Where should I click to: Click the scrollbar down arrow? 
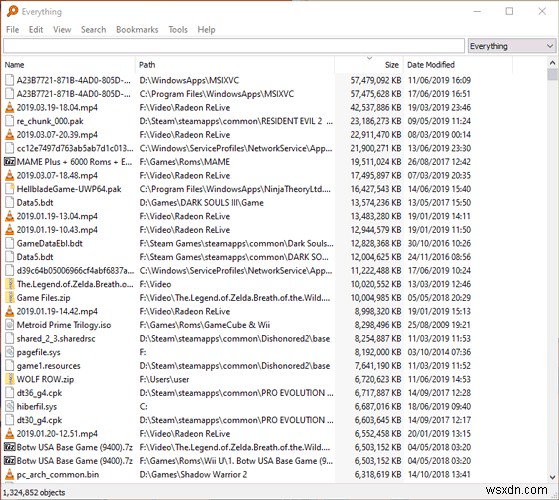pyautogui.click(x=553, y=477)
